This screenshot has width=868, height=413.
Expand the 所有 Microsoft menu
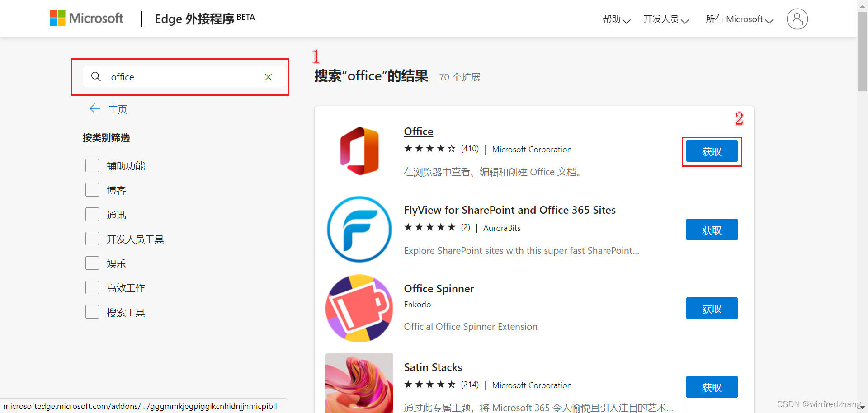point(739,19)
